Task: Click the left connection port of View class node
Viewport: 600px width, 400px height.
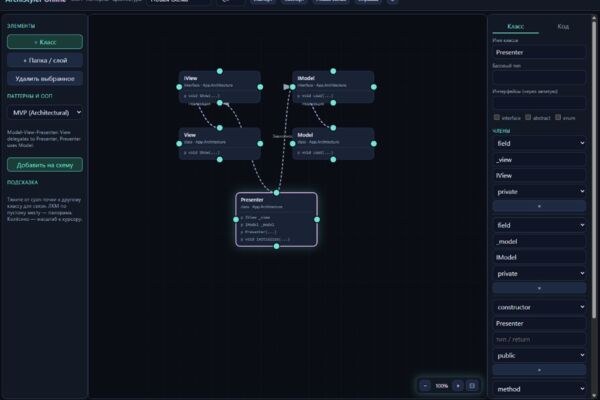Action: (179, 144)
